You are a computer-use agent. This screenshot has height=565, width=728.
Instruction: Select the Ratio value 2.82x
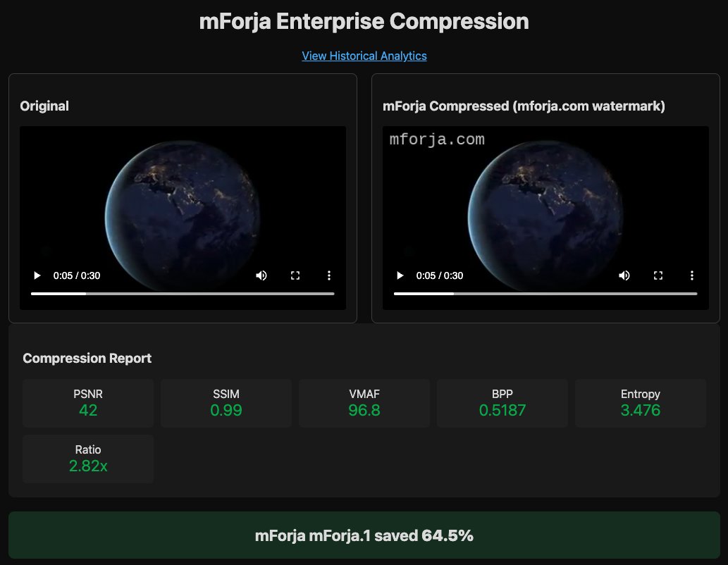[x=88, y=466]
